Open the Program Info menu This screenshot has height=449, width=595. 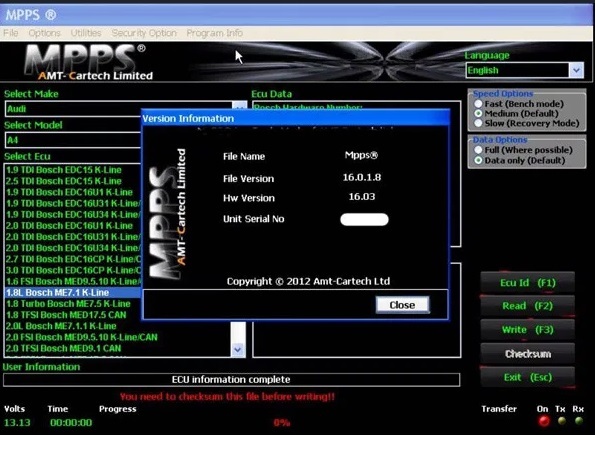[x=214, y=33]
